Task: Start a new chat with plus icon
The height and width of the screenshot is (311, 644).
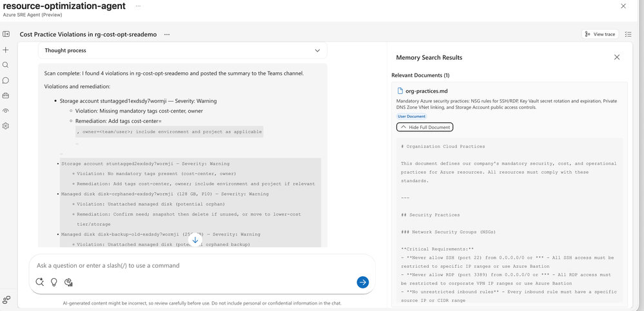Action: coord(6,50)
